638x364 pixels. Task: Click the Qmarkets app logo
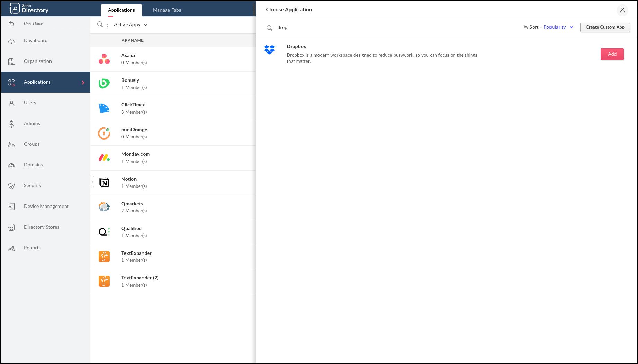104,207
